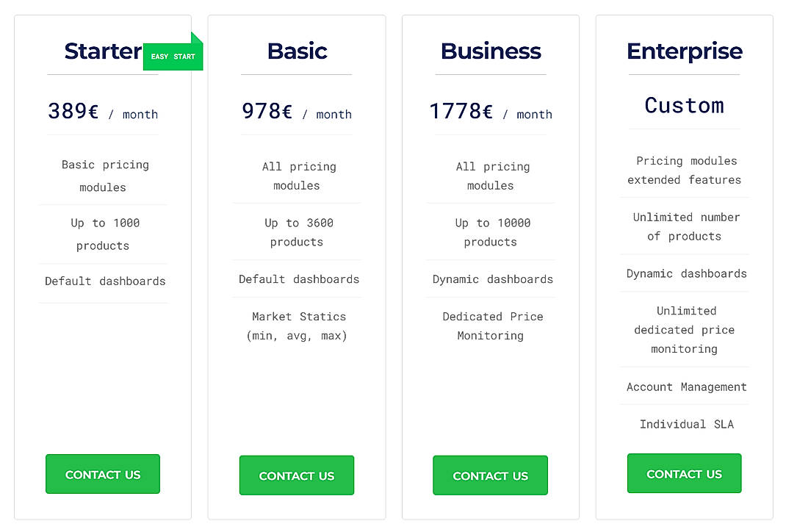Select the Up to 1000 products feature

[103, 232]
